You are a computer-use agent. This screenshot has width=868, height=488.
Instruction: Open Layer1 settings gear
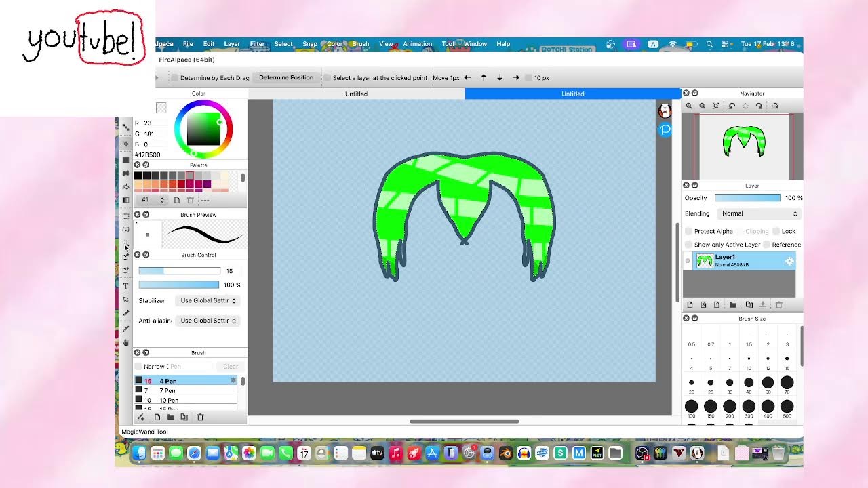tap(789, 261)
